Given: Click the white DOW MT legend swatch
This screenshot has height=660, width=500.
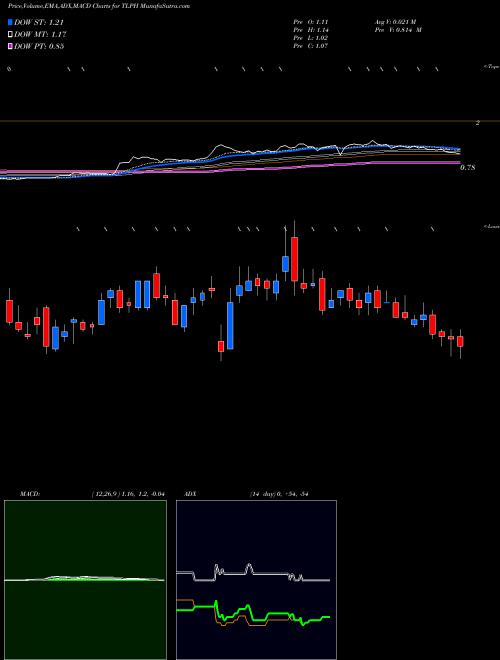Looking at the screenshot, I should (x=10, y=35).
